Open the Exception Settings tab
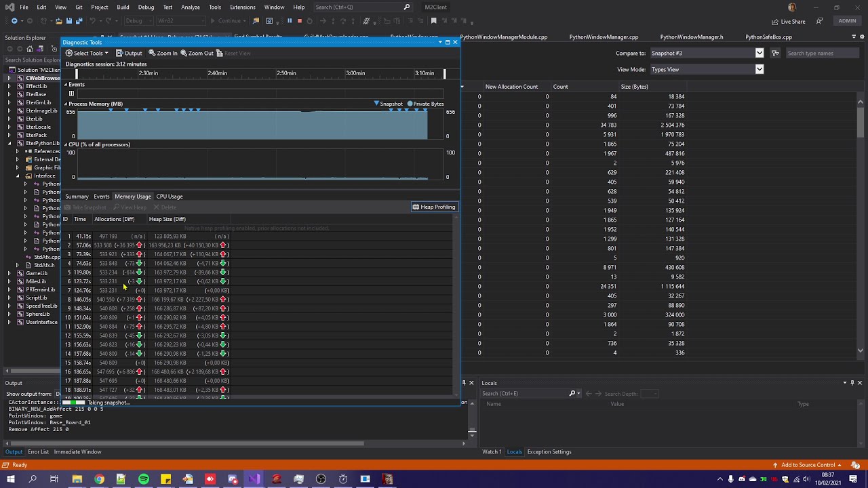 [549, 452]
